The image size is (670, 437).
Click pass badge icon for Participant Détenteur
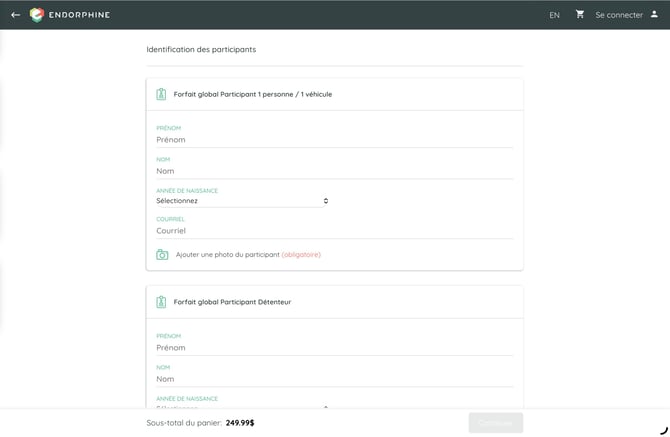[x=161, y=302]
